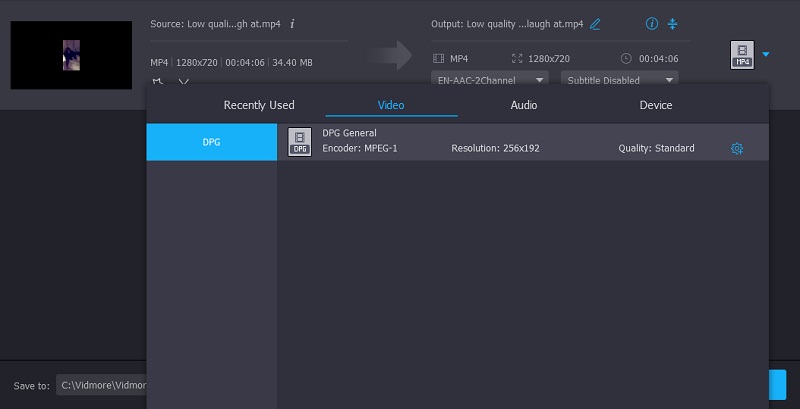This screenshot has width=800, height=409.
Task: Click the DPG file icon in format list
Action: pyautogui.click(x=300, y=142)
